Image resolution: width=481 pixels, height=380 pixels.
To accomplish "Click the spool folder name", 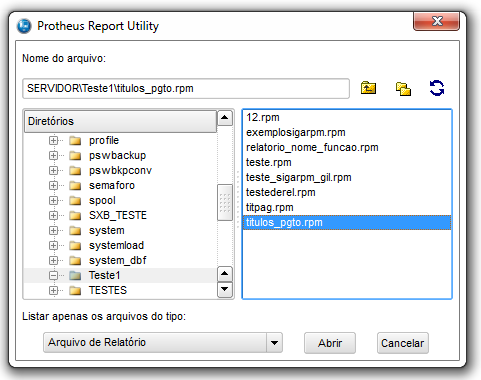I will (102, 201).
